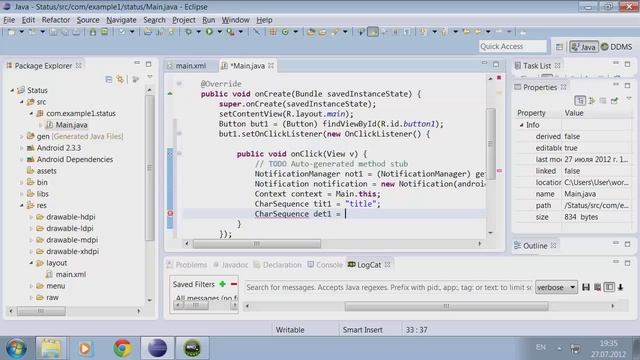Close the Main.java editor tab
Image resolution: width=640 pixels, height=360 pixels.
point(271,65)
